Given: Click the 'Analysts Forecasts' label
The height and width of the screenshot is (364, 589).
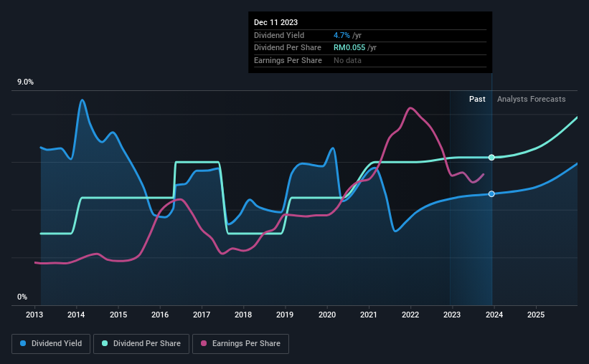Looking at the screenshot, I should click(531, 99).
